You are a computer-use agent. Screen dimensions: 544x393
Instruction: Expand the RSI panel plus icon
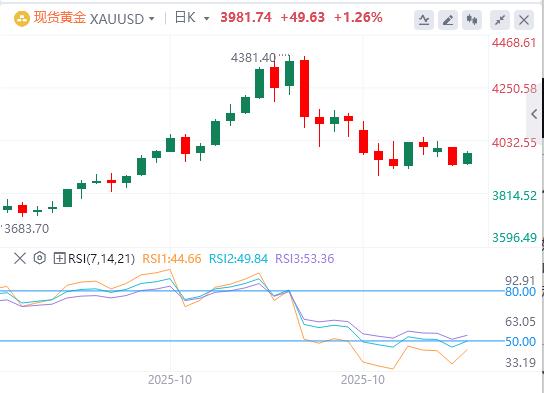click(59, 258)
